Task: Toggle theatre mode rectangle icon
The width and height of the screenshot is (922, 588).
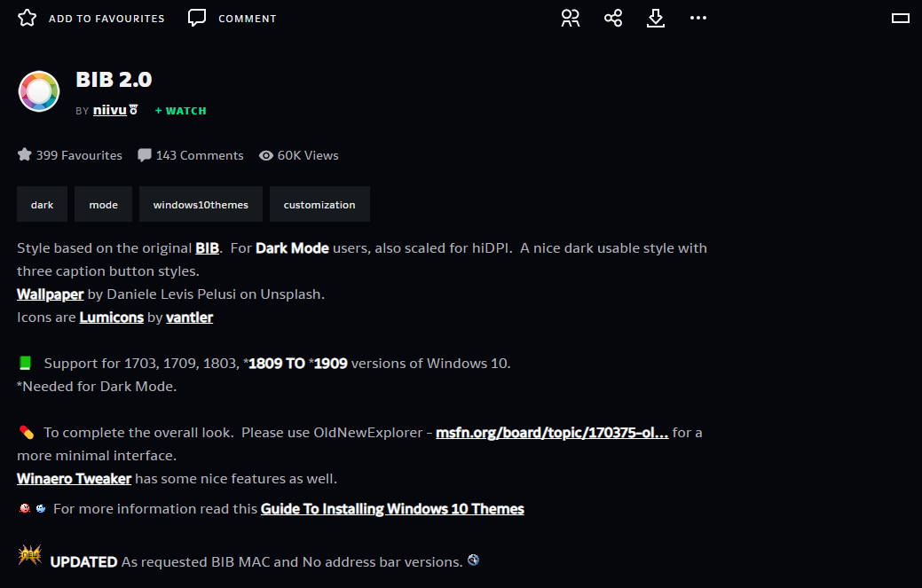Action: 900,19
